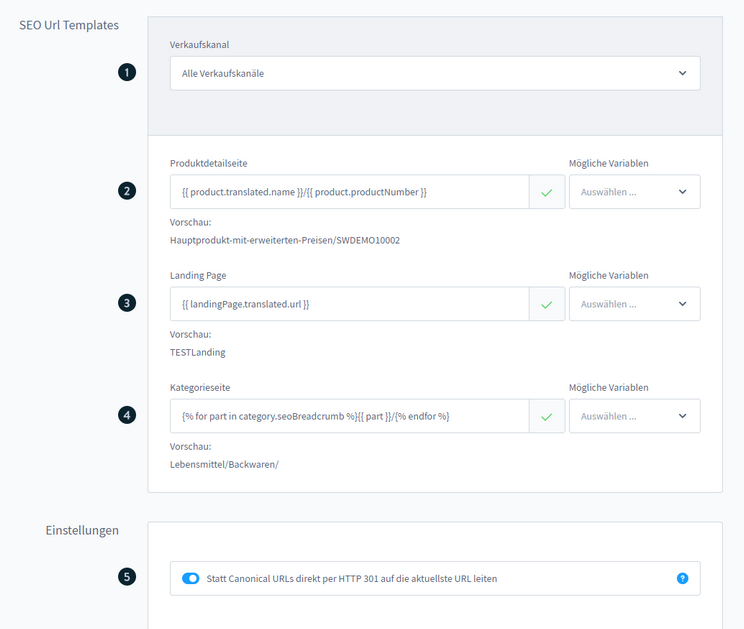Click into the Kategorieseite template field
This screenshot has width=744, height=629.
click(x=350, y=416)
